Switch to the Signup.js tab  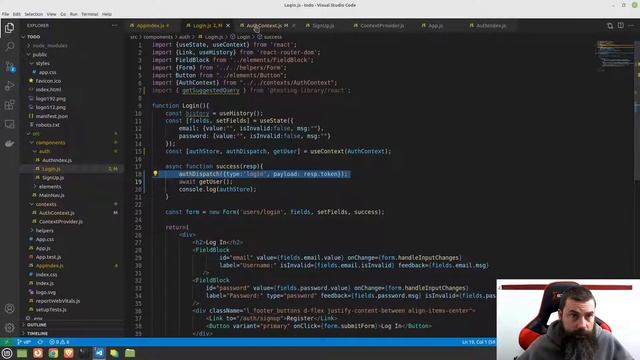click(323, 26)
